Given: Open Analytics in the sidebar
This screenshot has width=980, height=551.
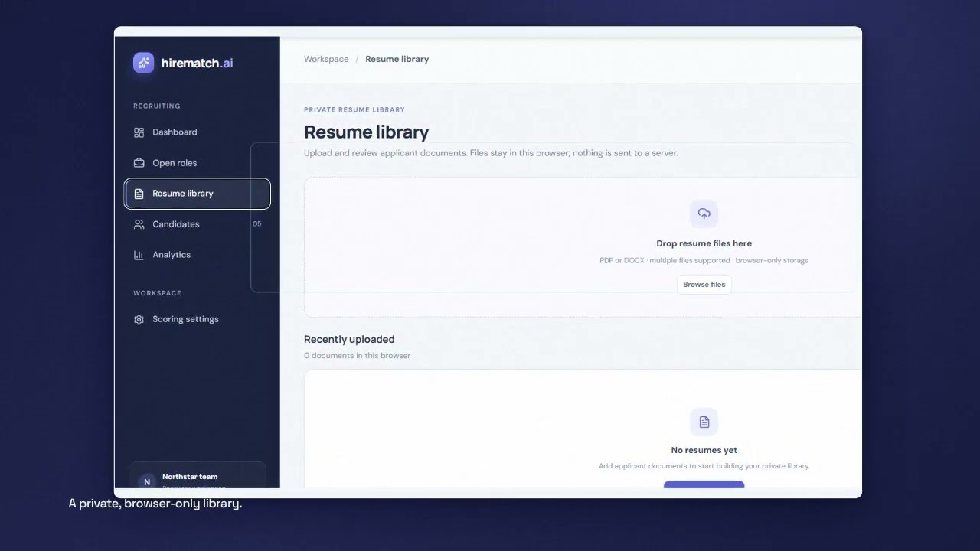Looking at the screenshot, I should pos(197,255).
